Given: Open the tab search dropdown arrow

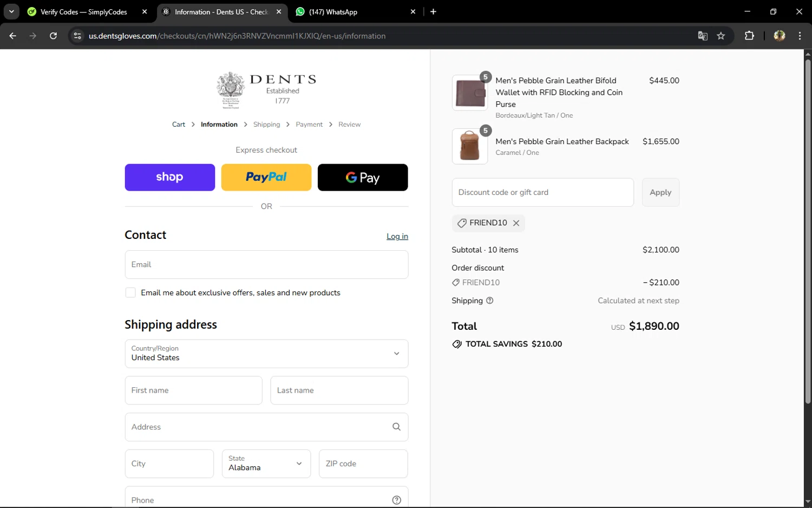Looking at the screenshot, I should click(x=11, y=11).
